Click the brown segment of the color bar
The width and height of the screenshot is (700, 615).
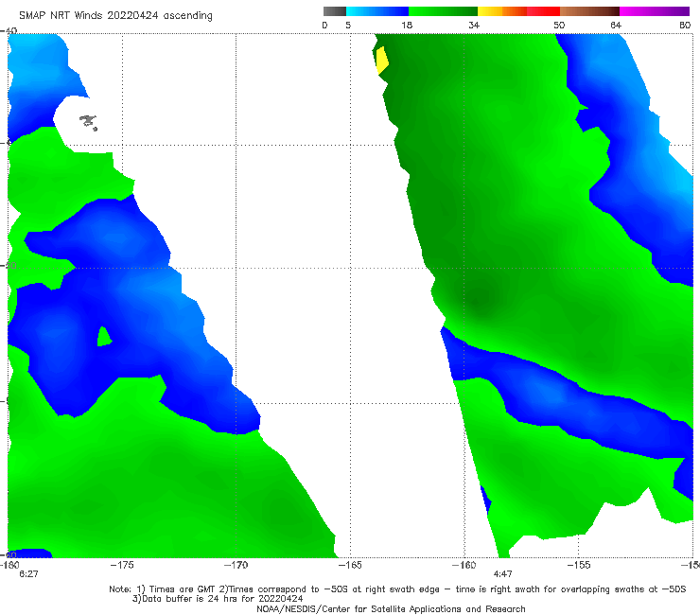(x=589, y=11)
